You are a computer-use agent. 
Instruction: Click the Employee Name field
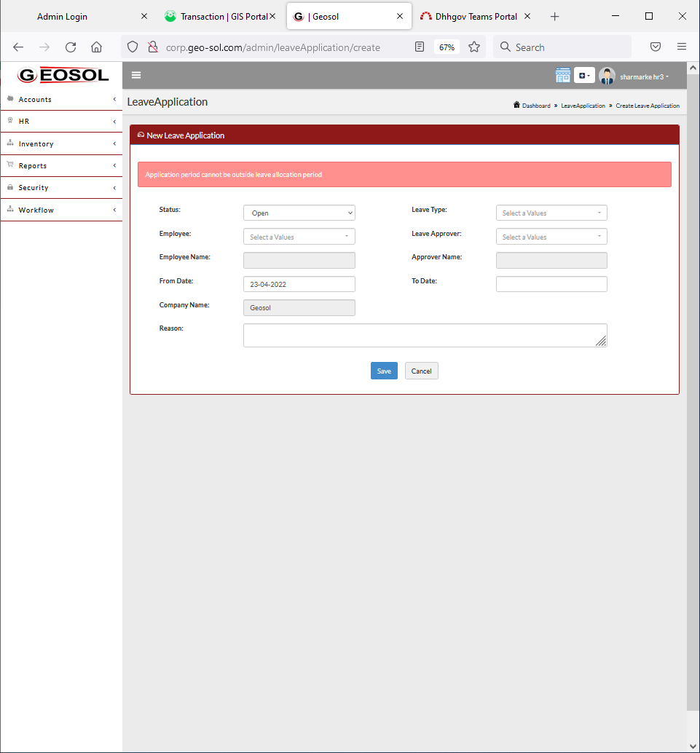[299, 260]
